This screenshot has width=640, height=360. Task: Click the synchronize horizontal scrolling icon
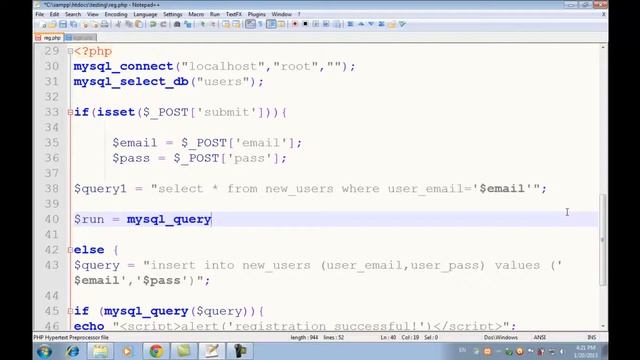coord(236,24)
